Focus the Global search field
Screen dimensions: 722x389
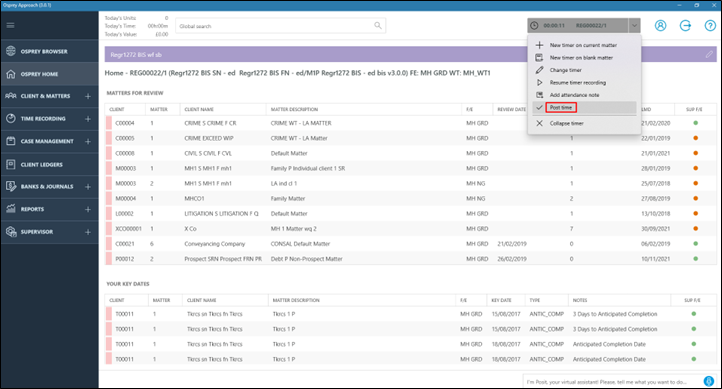[x=280, y=26]
